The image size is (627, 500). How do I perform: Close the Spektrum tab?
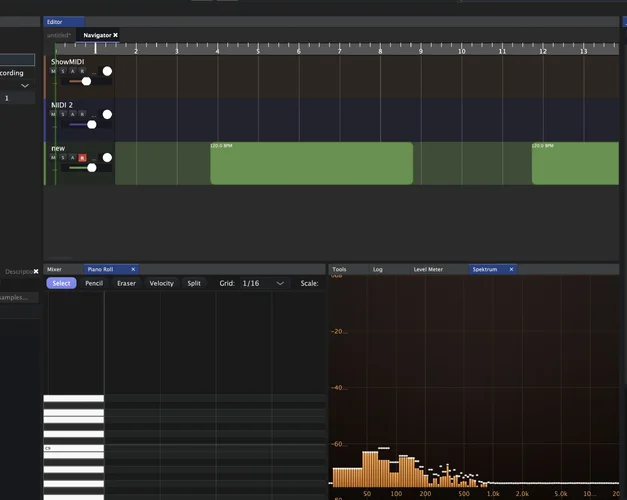(x=511, y=269)
